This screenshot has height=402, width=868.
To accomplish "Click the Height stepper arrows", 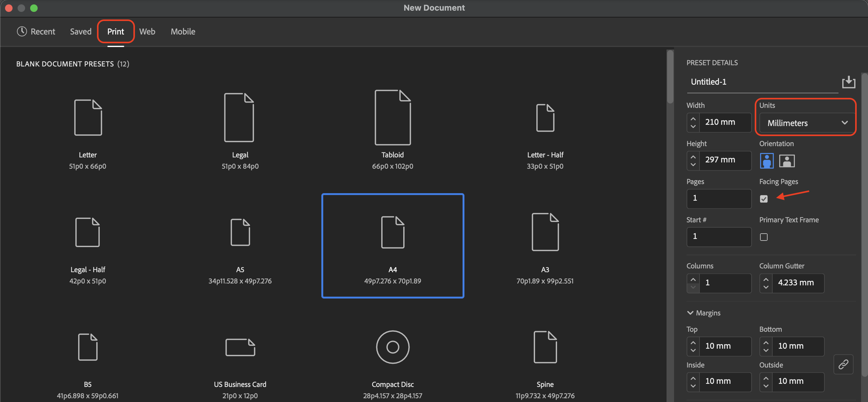I will click(693, 161).
